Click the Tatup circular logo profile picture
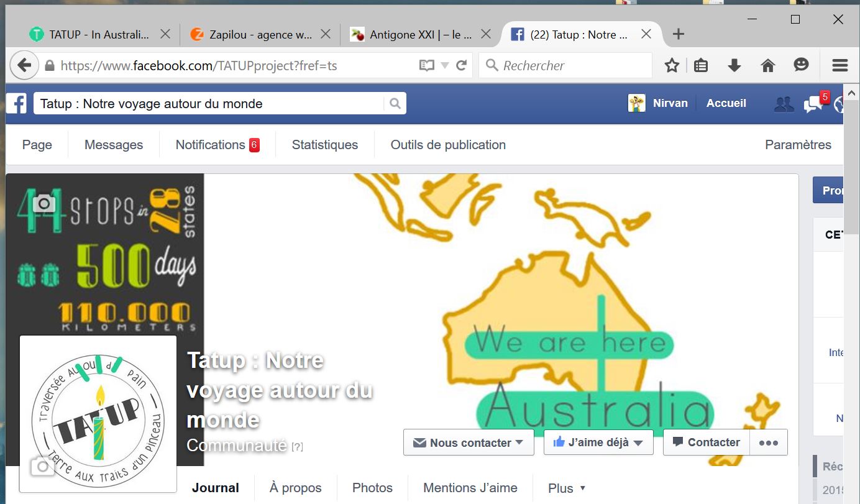Image resolution: width=860 pixels, height=504 pixels. [98, 414]
